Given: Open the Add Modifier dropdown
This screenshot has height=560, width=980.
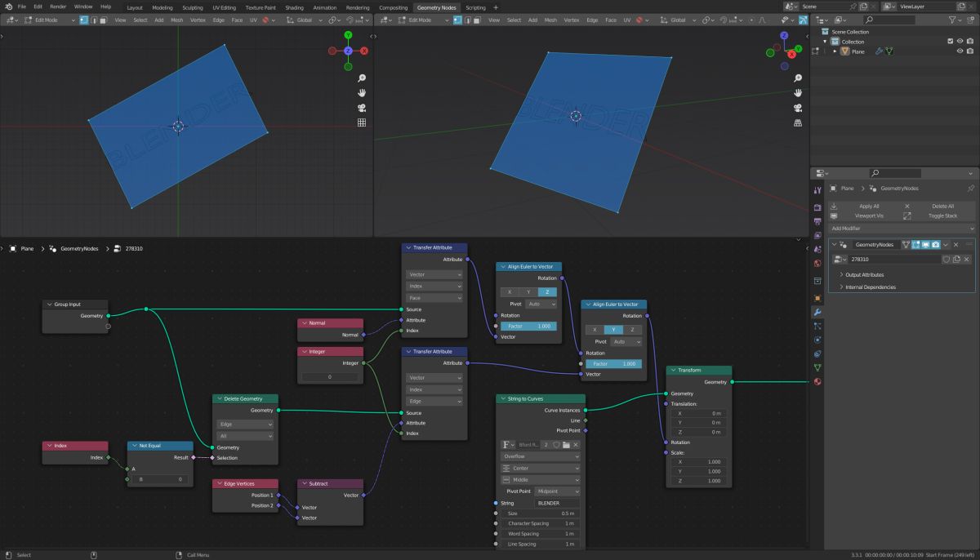Looking at the screenshot, I should [x=902, y=229].
